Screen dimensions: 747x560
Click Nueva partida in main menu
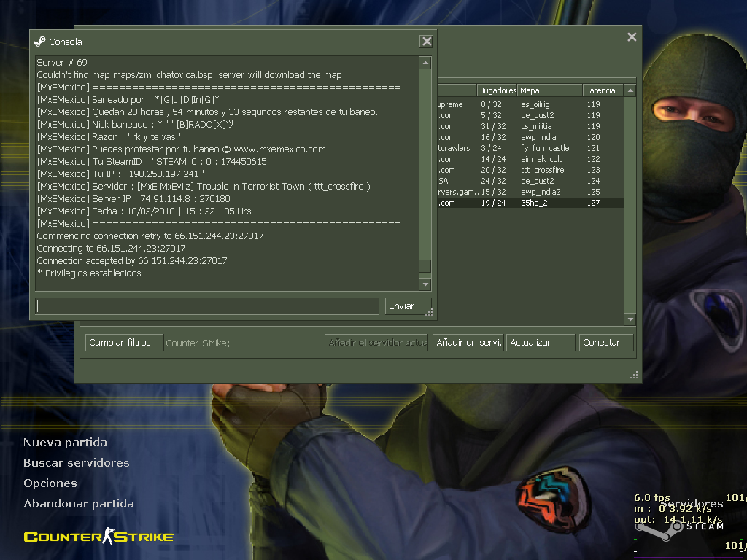tap(65, 443)
